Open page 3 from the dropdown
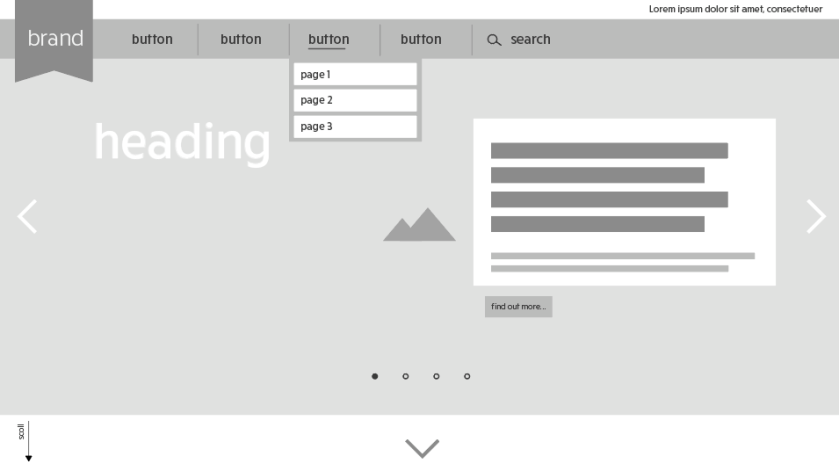This screenshot has width=839, height=471. (x=355, y=127)
